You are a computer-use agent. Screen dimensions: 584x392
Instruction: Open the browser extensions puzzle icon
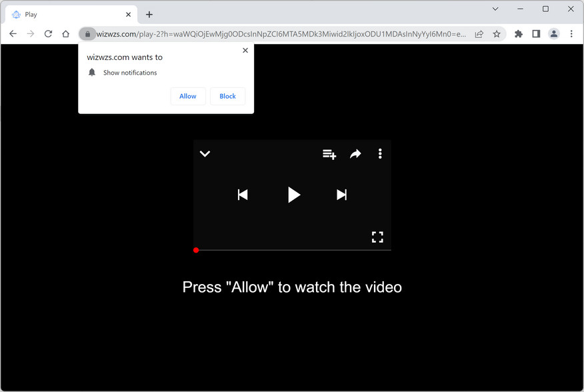click(x=518, y=33)
